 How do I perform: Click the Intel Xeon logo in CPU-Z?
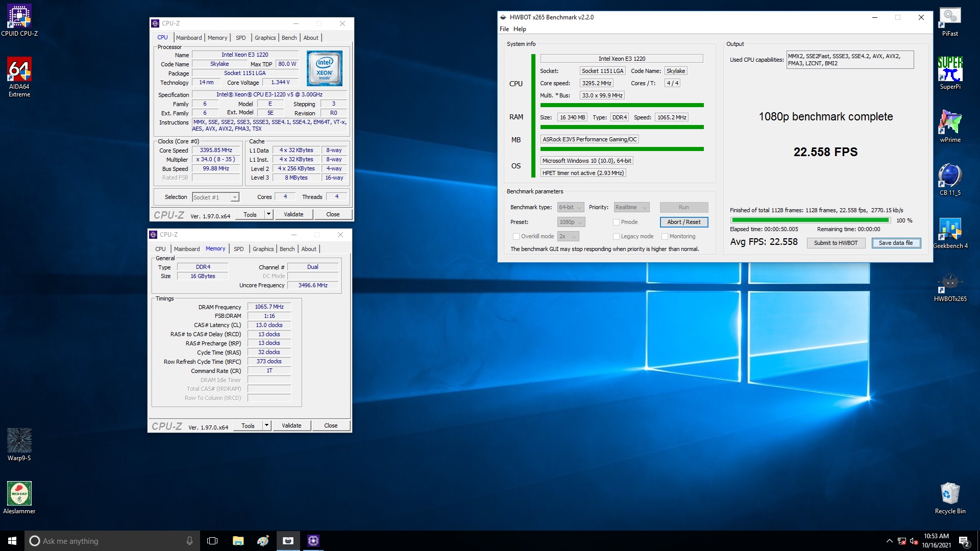click(325, 68)
